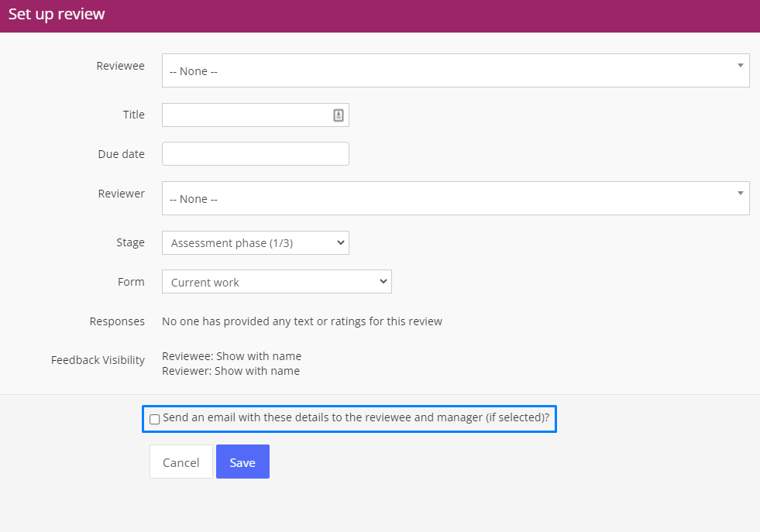This screenshot has height=532, width=760.
Task: Click the 'Set up review' header title
Action: click(x=57, y=15)
